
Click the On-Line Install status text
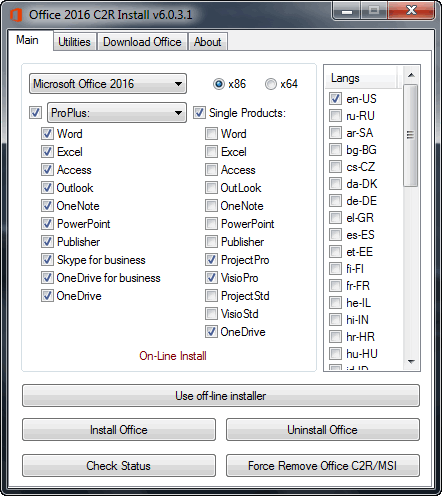click(173, 356)
